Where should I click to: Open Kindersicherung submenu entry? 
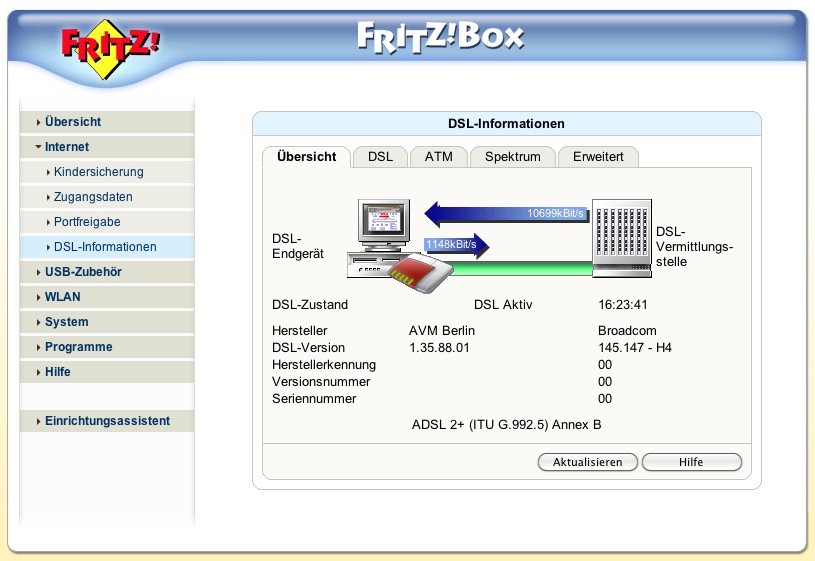click(x=107, y=172)
